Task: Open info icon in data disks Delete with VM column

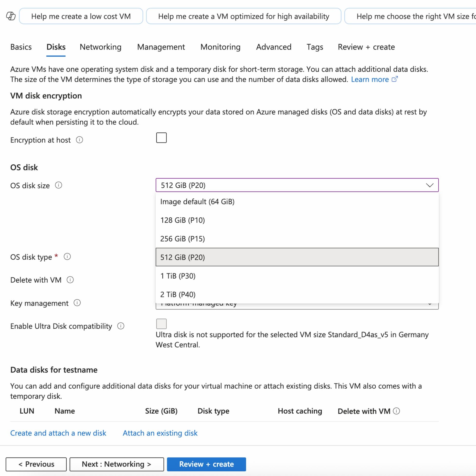Action: pos(396,411)
